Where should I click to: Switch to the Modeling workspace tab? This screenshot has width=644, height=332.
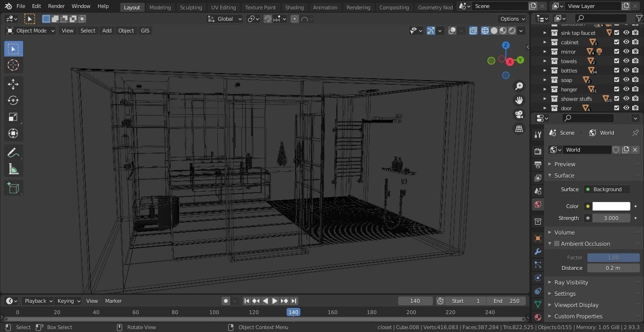tap(160, 7)
